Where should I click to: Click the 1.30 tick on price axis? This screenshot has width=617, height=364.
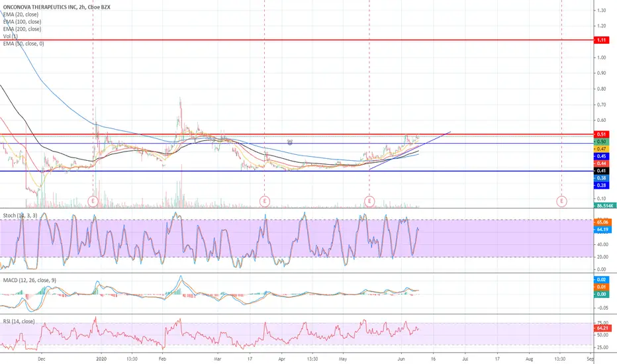[x=601, y=10]
